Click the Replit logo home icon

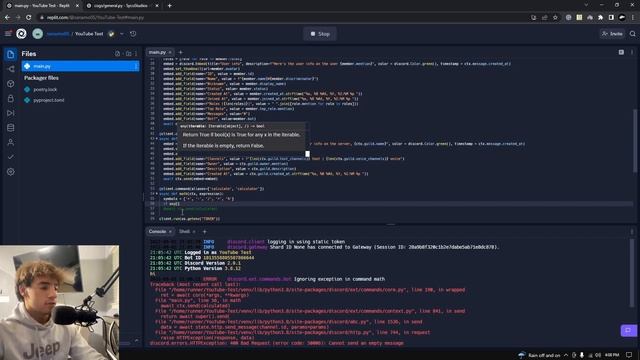coord(21,34)
